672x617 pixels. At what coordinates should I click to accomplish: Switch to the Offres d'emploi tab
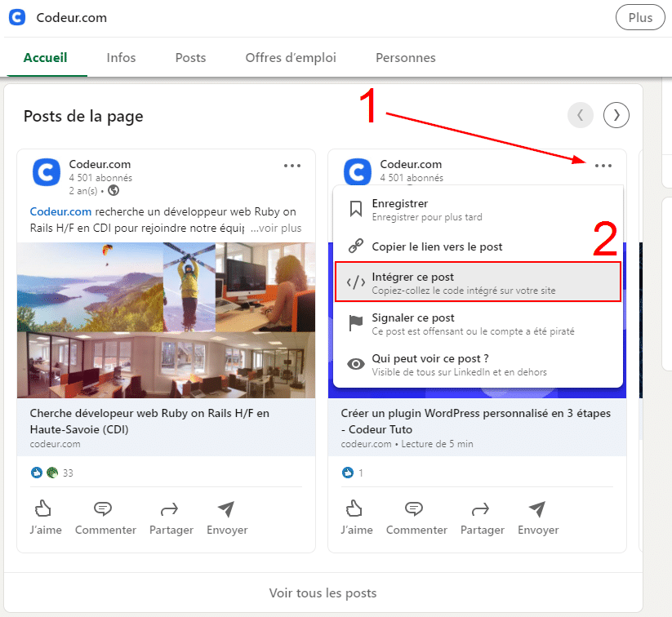291,58
